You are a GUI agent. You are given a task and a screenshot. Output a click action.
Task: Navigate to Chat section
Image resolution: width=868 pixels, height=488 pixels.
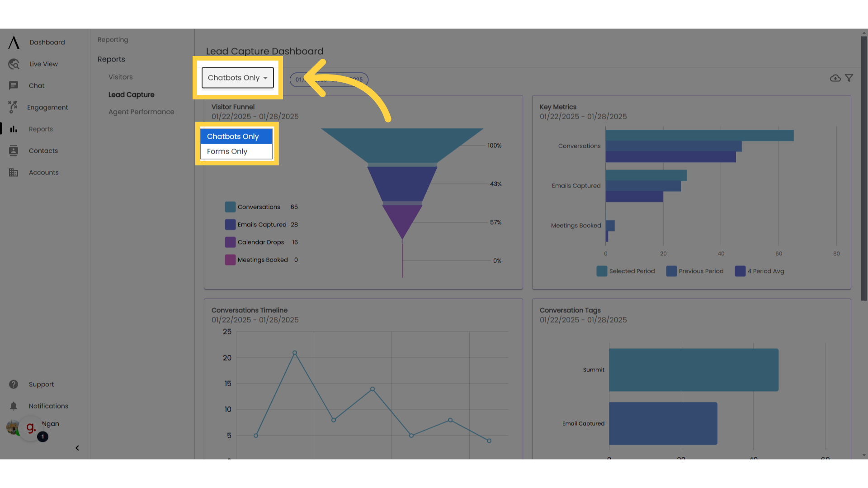[x=36, y=86]
